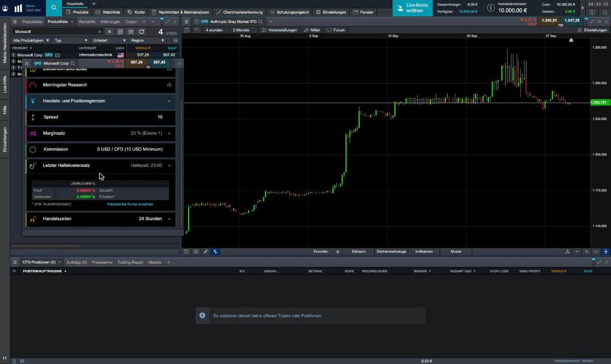Screen dimensions: 611x364
Task: Search chart instrument via magnifier icon
Action: [261, 21]
